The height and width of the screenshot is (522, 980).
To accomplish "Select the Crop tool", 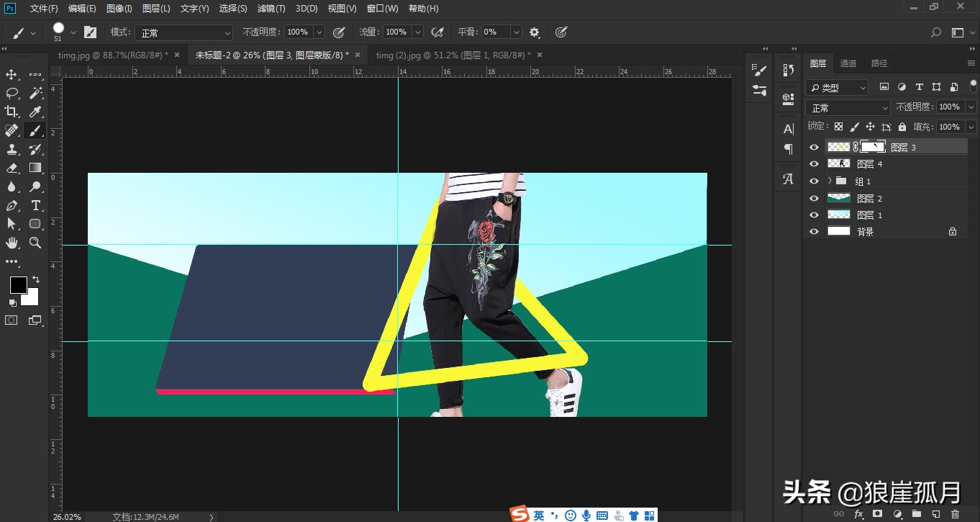I will pyautogui.click(x=12, y=112).
